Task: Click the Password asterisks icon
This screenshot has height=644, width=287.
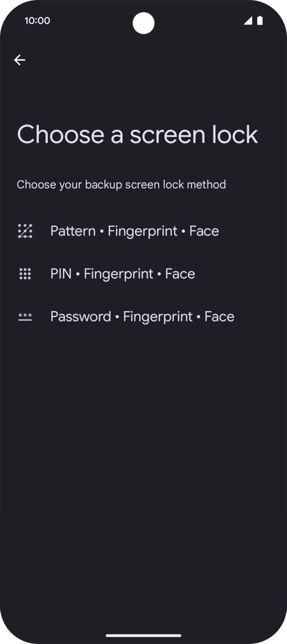Action: point(25,316)
